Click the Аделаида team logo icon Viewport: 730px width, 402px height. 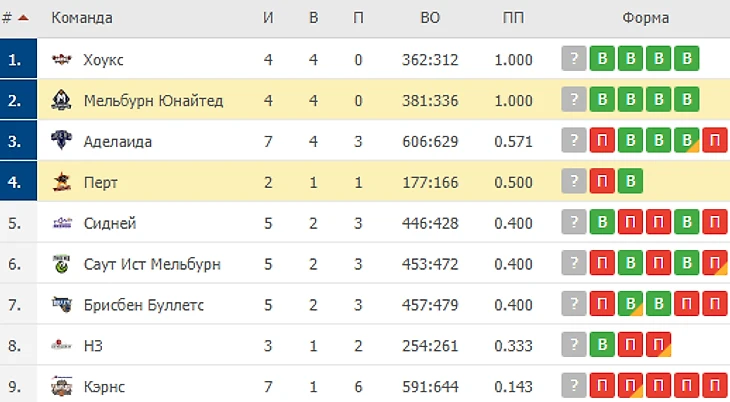(x=62, y=142)
